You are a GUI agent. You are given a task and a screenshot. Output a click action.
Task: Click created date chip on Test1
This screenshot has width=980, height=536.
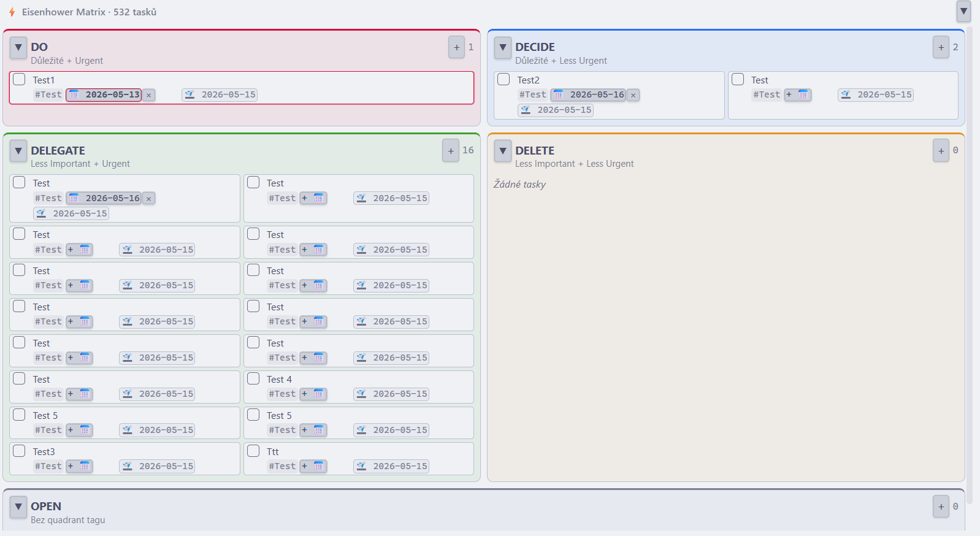tap(220, 95)
